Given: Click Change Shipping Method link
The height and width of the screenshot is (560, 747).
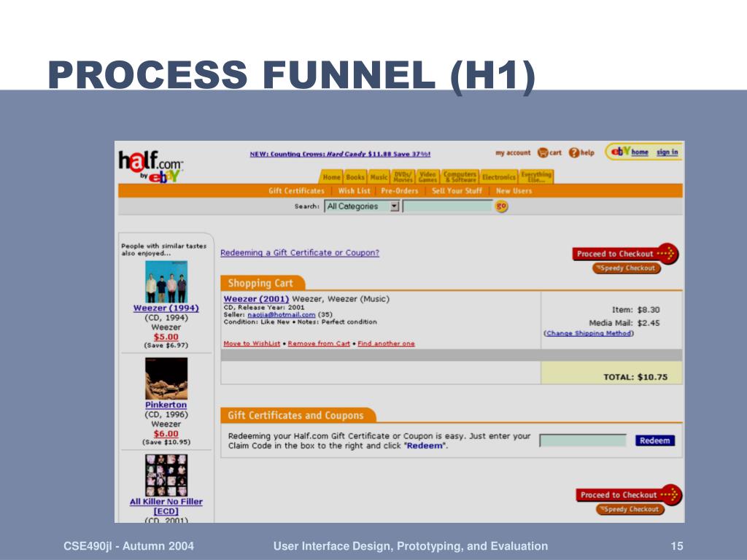Looking at the screenshot, I should (589, 333).
